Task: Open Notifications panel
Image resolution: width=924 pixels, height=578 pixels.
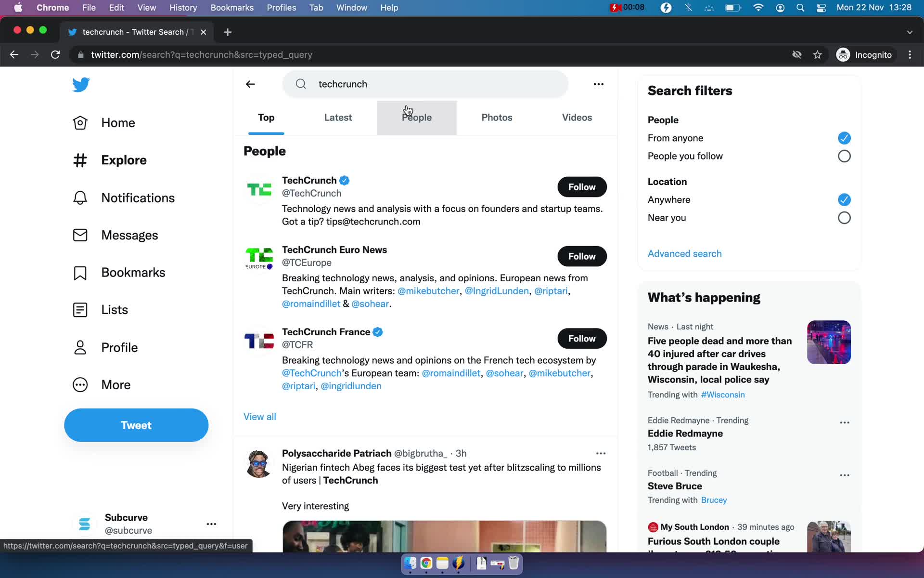Action: click(138, 197)
